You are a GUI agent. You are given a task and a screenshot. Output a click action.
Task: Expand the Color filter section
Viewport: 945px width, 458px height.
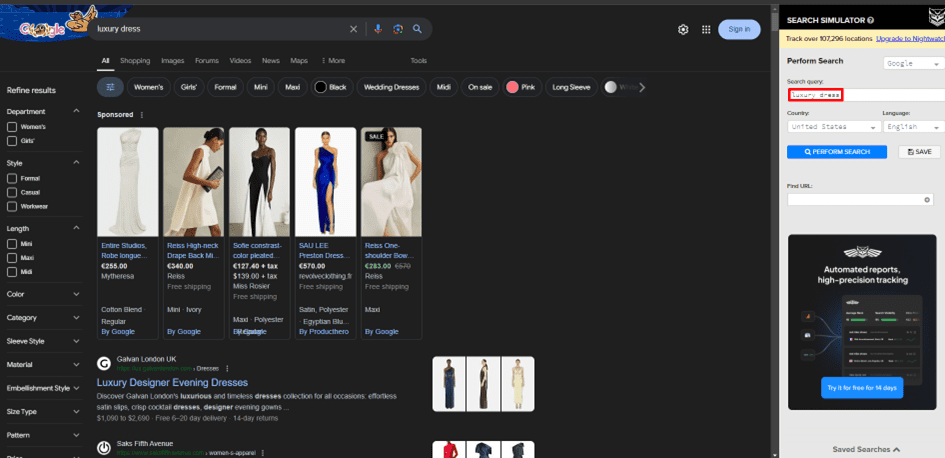point(76,294)
